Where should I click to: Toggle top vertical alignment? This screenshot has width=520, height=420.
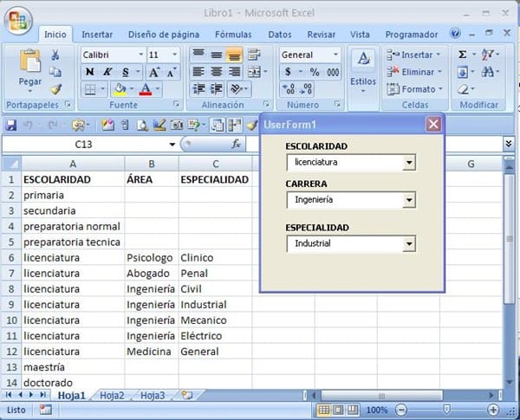tap(198, 55)
